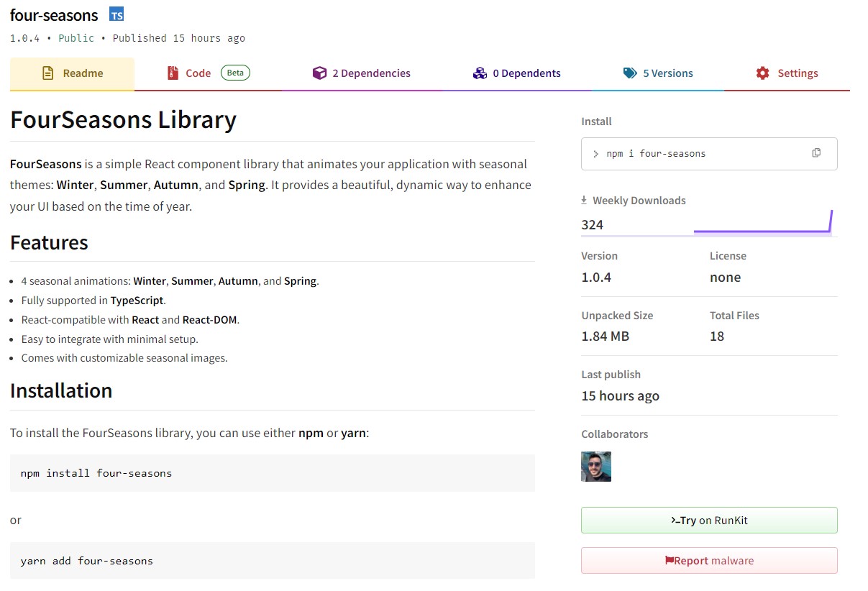Go to the Settings tab
The width and height of the screenshot is (868, 591).
pos(787,73)
